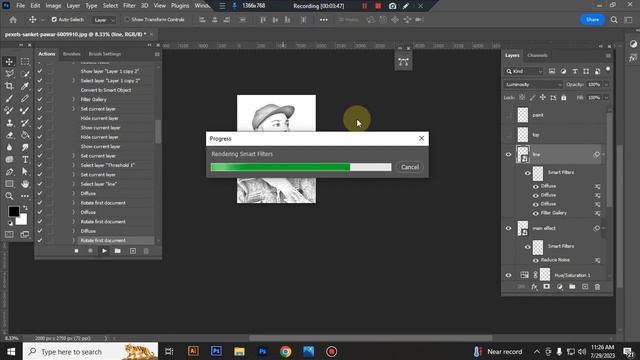Toggle Auto-Select checkbox
This screenshot has height=360, width=640.
pyautogui.click(x=54, y=20)
